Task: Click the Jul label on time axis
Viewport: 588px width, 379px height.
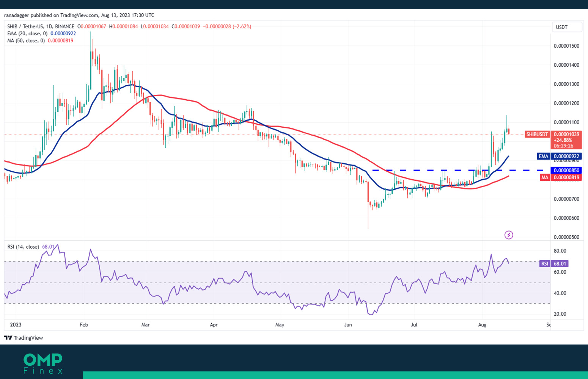Action: (x=414, y=325)
